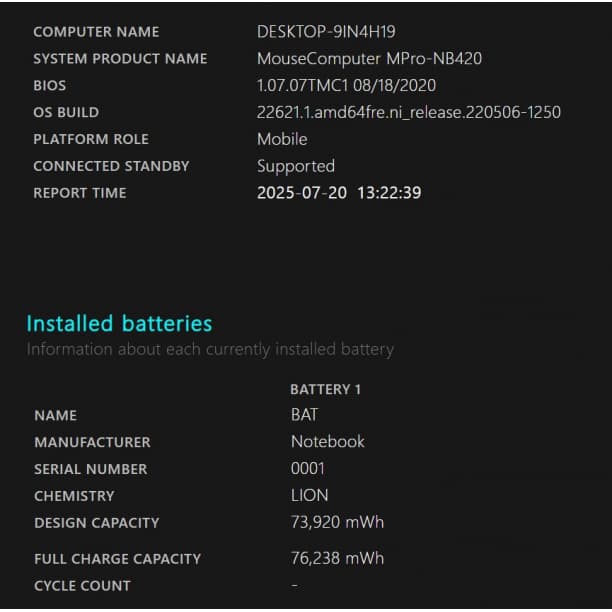Click the REPORT TIME label
The height and width of the screenshot is (612, 612).
[80, 193]
